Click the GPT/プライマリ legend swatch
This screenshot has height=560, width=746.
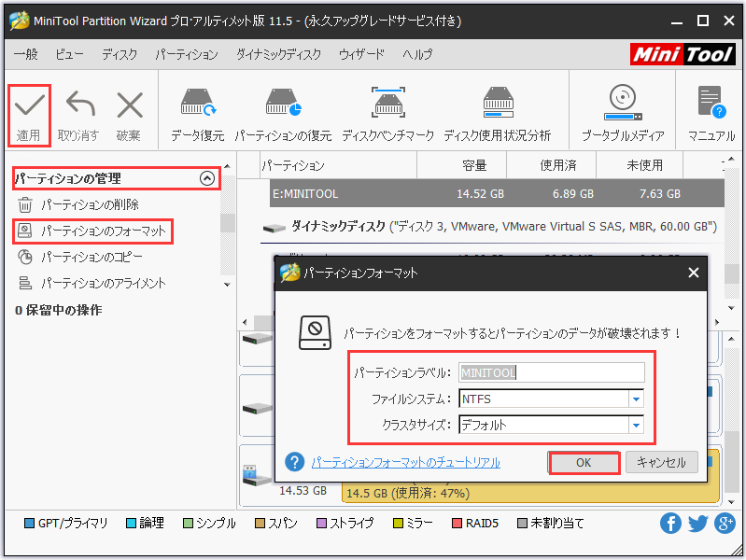pos(29,524)
